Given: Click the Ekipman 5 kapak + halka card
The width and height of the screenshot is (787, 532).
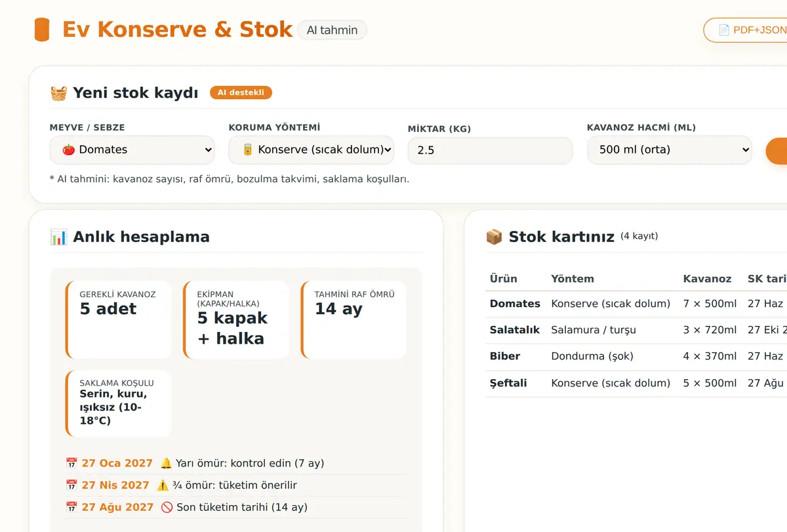Looking at the screenshot, I should click(236, 319).
